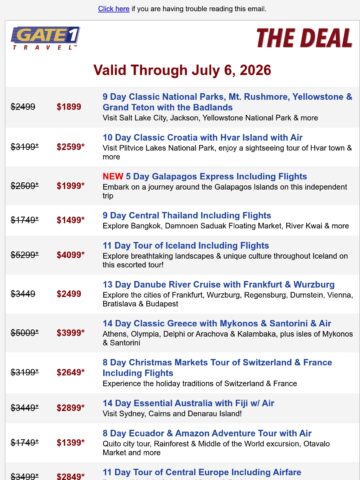Open the 'Click here' trouble reading link

click(x=113, y=9)
